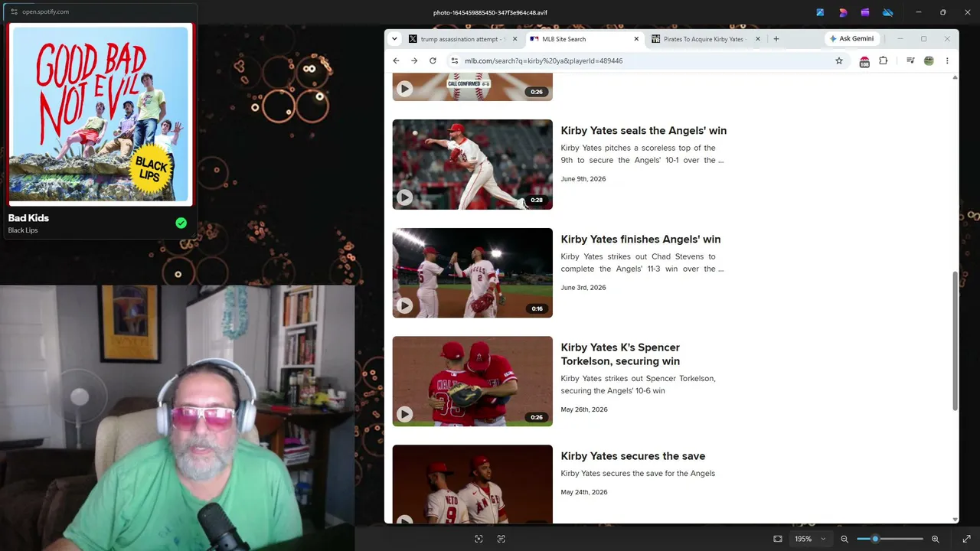Screen dimensions: 980x551
Task: Click the visual search icon in viewer bottom bar
Action: pyautogui.click(x=479, y=539)
